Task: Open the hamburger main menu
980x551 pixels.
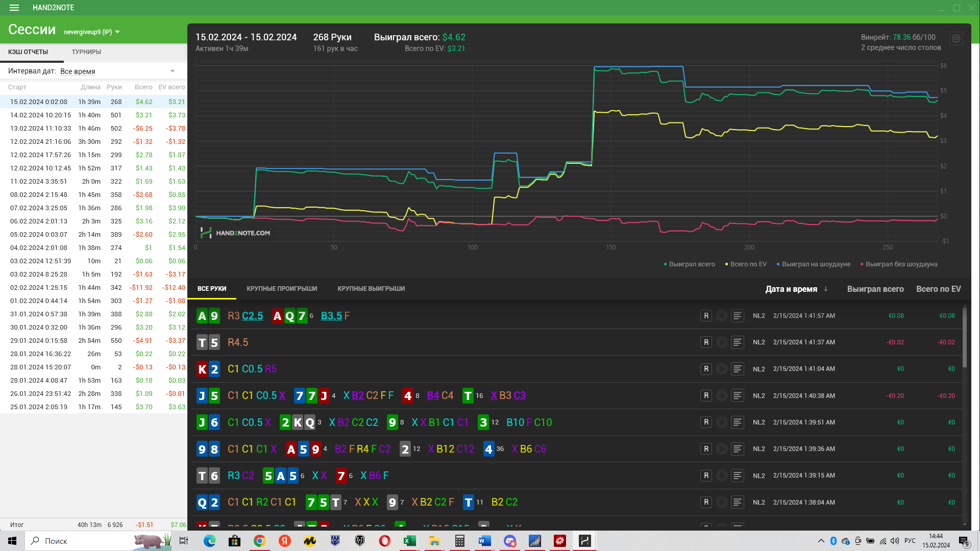Action: (14, 8)
